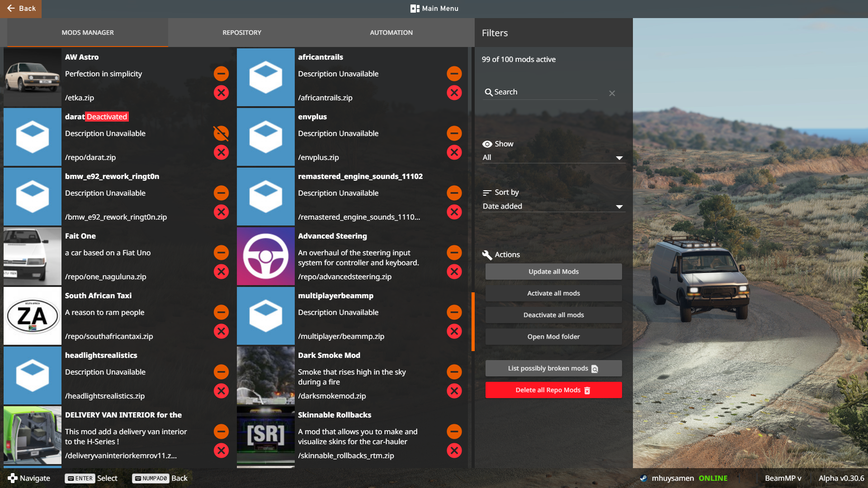The image size is (868, 488).
Task: Delete Advanced Steering mod
Action: point(454,272)
